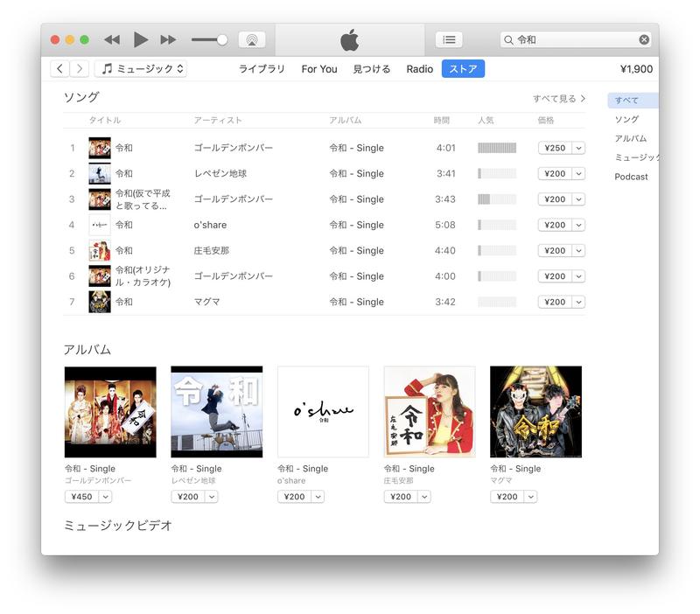The width and height of the screenshot is (700, 614).
Task: Sort songs by 人気 column header
Action: click(x=486, y=120)
